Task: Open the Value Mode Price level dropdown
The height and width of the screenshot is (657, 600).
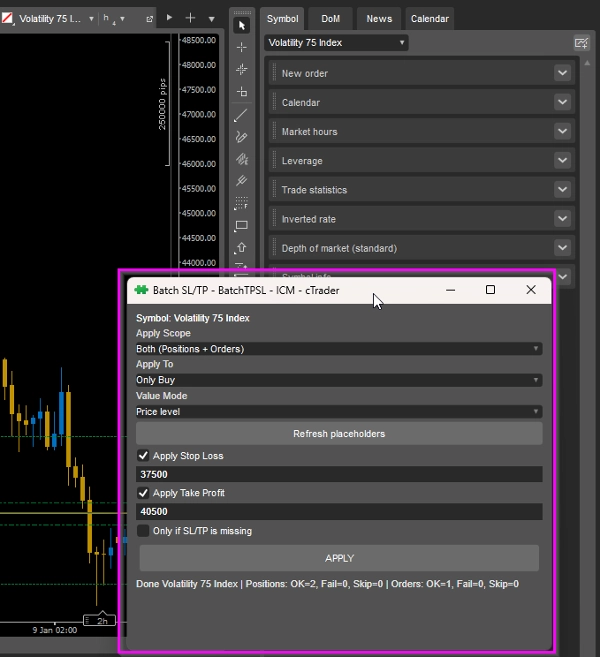Action: 338,411
